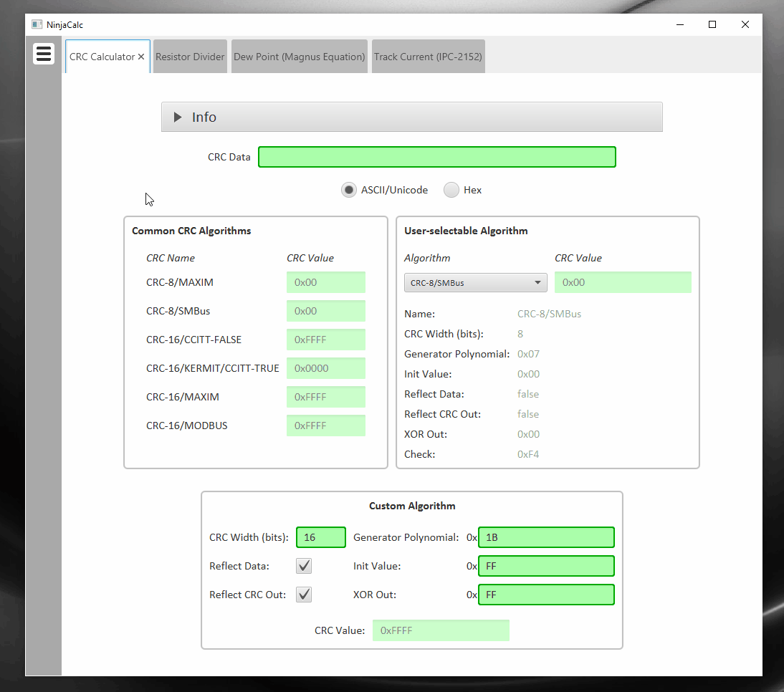Image resolution: width=784 pixels, height=692 pixels.
Task: Uncheck the Reflect CRC Out checkbox
Action: pos(303,595)
